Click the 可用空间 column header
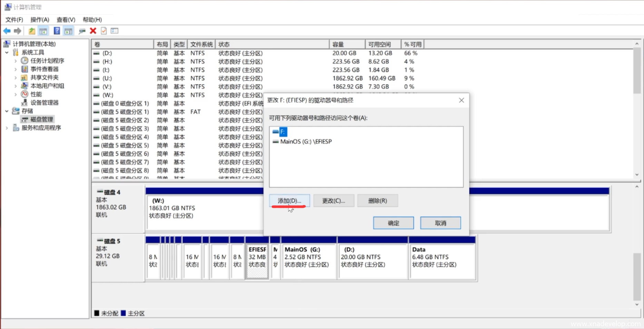The height and width of the screenshot is (329, 644). tap(382, 44)
